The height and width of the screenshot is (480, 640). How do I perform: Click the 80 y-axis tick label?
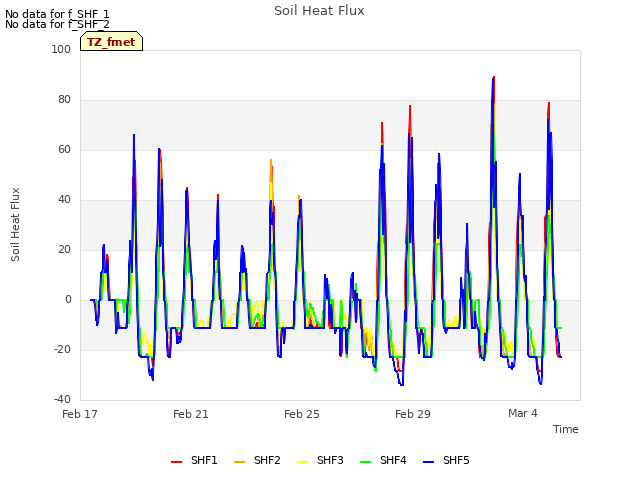click(64, 100)
